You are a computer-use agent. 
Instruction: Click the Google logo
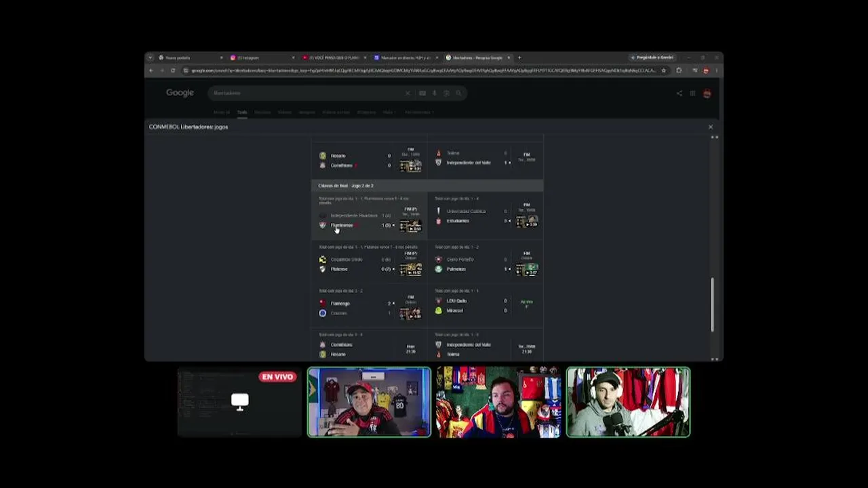(180, 93)
